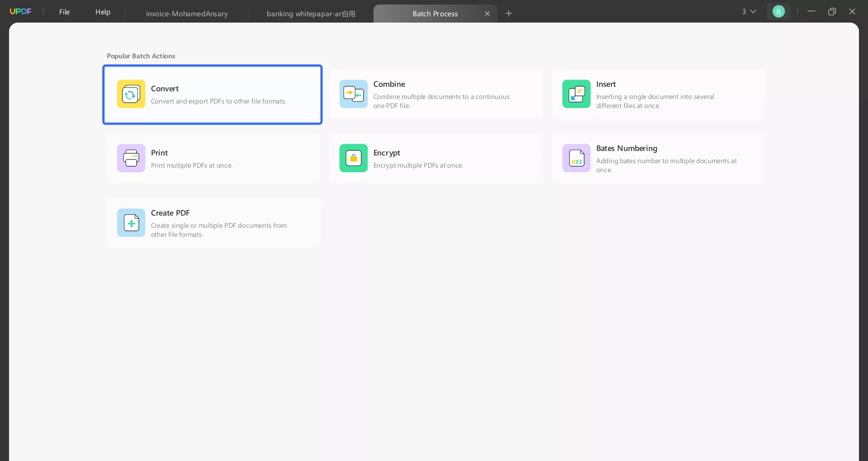This screenshot has width=868, height=461.
Task: Start the Encrypt batch action title
Action: [387, 153]
